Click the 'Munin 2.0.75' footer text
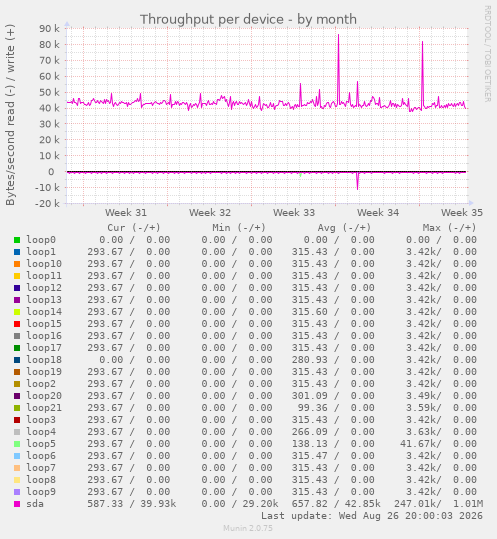The width and height of the screenshot is (497, 539). [248, 528]
